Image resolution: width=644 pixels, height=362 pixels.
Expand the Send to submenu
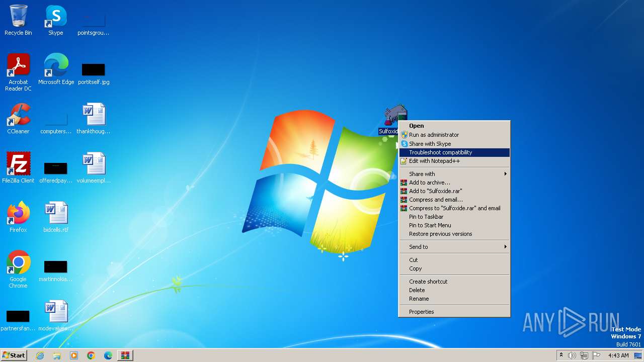point(454,247)
